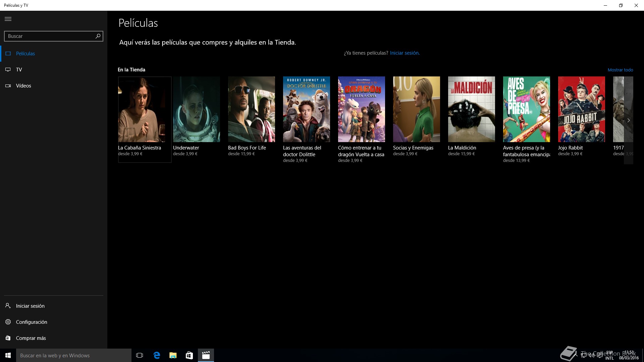This screenshot has width=644, height=362.
Task: Click the La Maldición title text
Action: (x=462, y=148)
